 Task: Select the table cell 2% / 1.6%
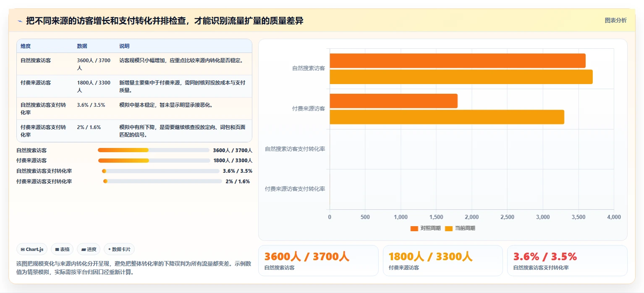point(89,127)
